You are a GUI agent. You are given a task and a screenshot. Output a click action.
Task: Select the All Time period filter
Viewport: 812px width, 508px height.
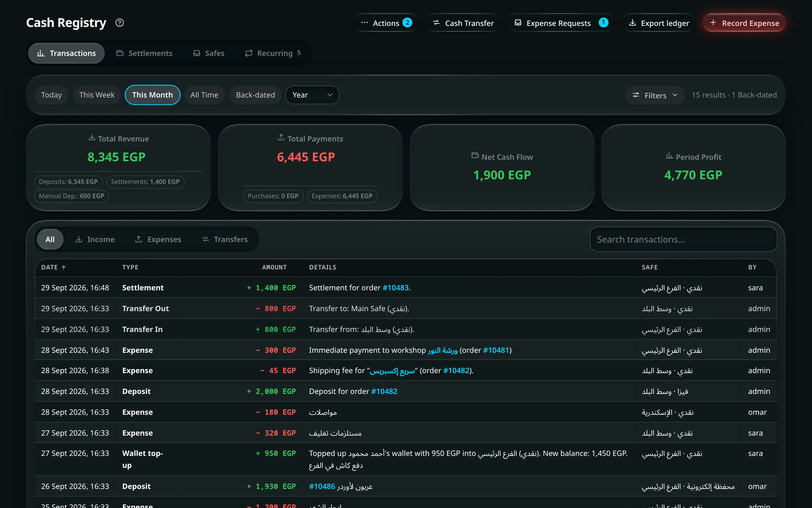pyautogui.click(x=204, y=95)
